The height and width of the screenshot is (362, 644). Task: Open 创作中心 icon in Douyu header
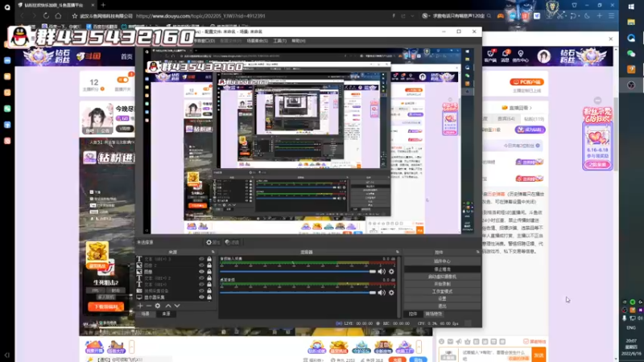click(x=520, y=56)
